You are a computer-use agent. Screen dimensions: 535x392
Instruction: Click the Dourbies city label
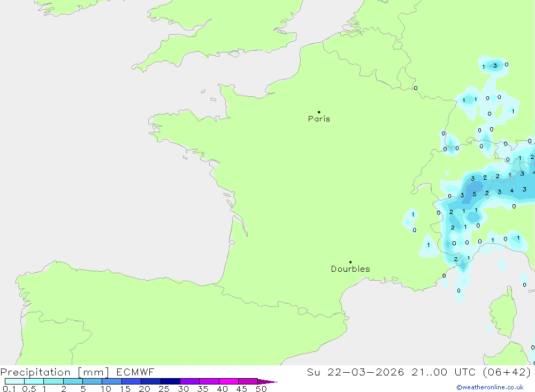pyautogui.click(x=350, y=269)
